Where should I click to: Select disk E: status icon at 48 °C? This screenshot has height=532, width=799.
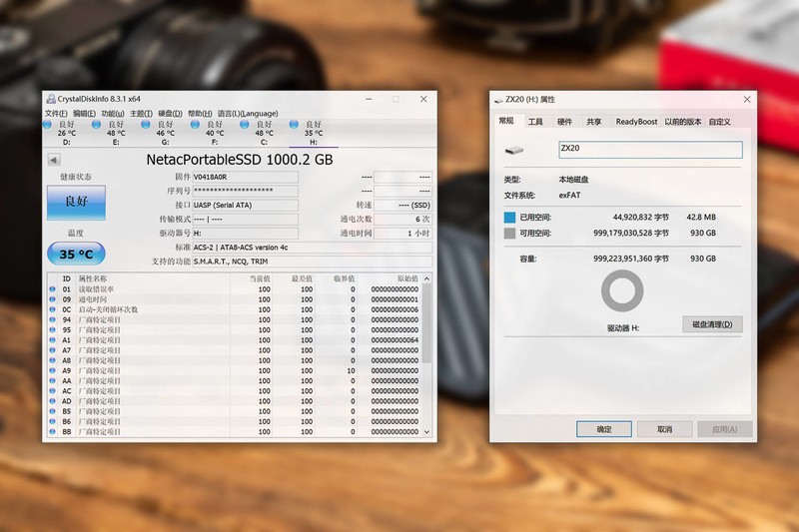click(96, 124)
